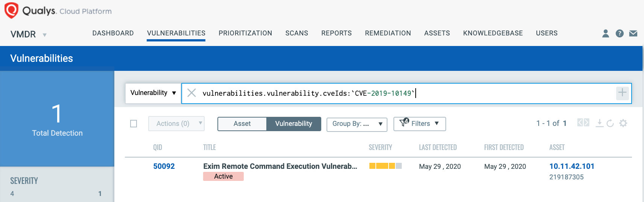The height and width of the screenshot is (202, 644).
Task: Open asset 10.11.42.101 link
Action: tap(572, 166)
